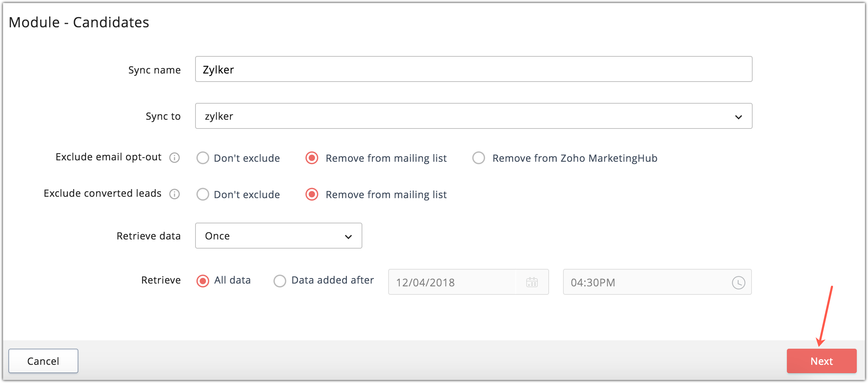Image resolution: width=868 pixels, height=383 pixels.
Task: Click the Retrieve data dropdown chevron
Action: point(348,237)
